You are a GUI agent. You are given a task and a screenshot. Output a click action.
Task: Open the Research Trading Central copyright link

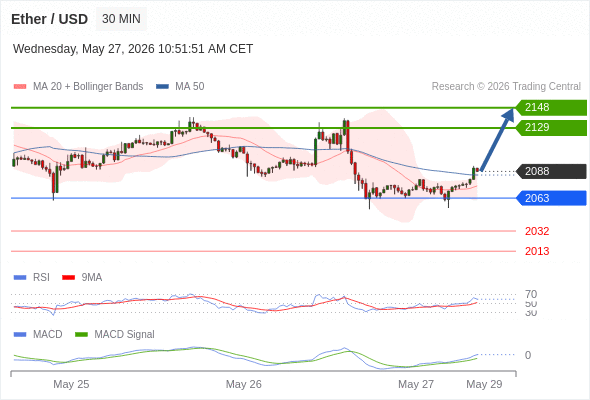(506, 87)
